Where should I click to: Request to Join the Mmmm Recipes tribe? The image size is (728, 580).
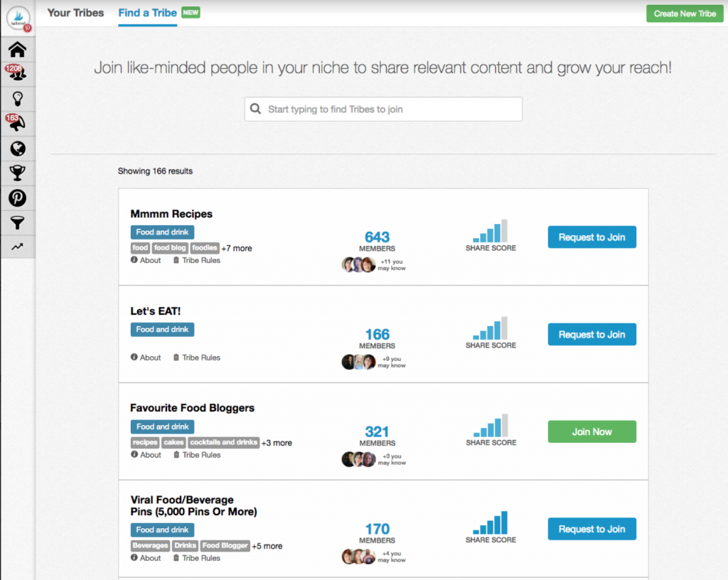(592, 237)
